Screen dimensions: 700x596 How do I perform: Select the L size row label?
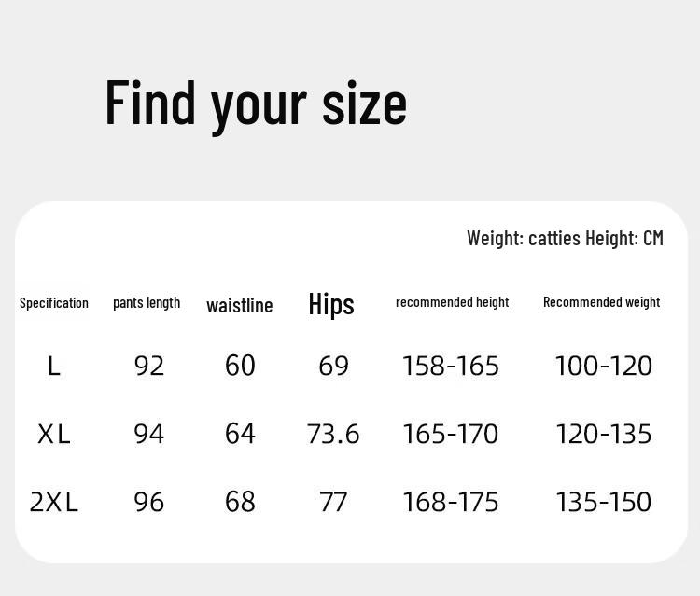(54, 367)
